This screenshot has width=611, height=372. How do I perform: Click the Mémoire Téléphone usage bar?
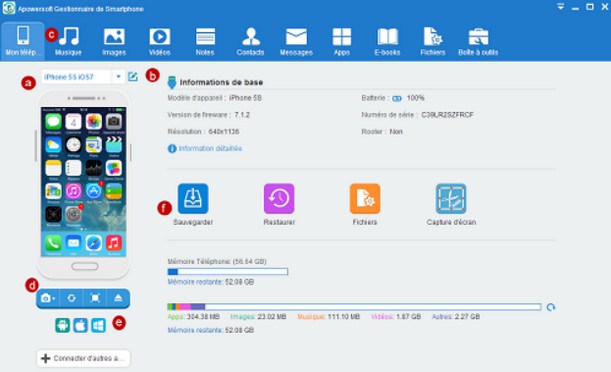[228, 272]
